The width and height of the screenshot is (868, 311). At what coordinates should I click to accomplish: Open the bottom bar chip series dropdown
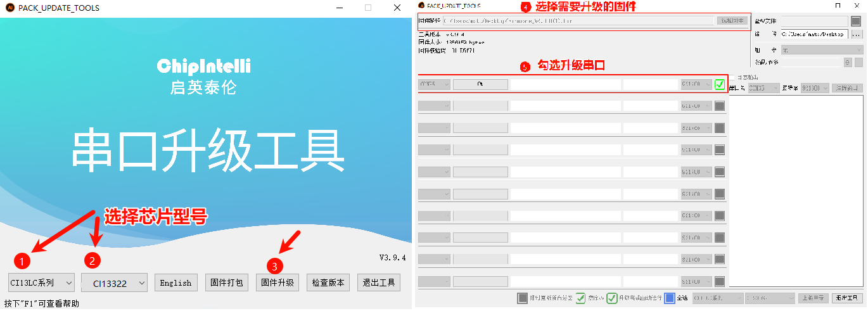pos(717,298)
